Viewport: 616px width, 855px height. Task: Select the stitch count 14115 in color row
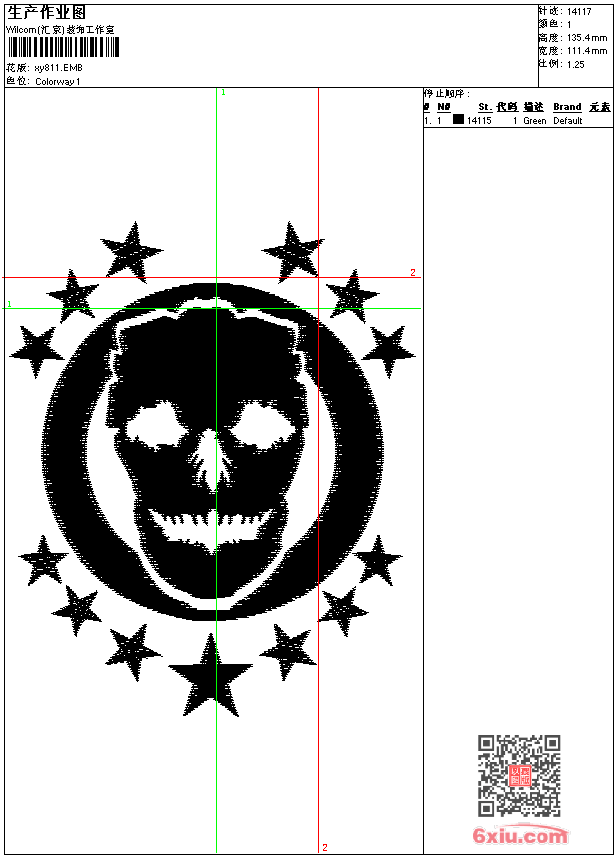(479, 121)
